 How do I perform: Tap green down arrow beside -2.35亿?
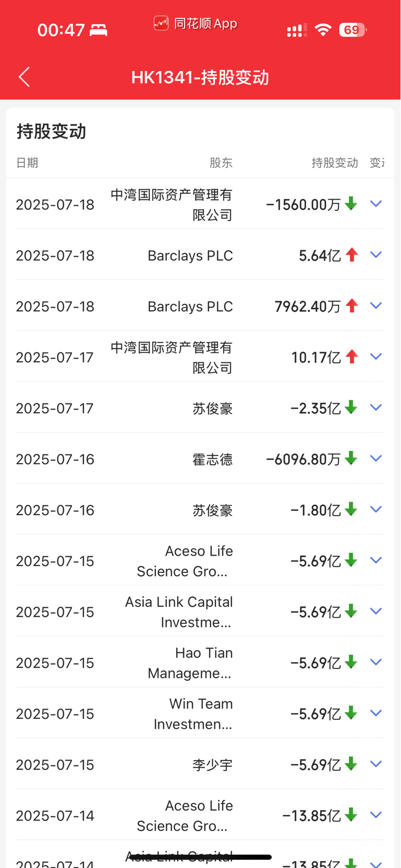(351, 407)
